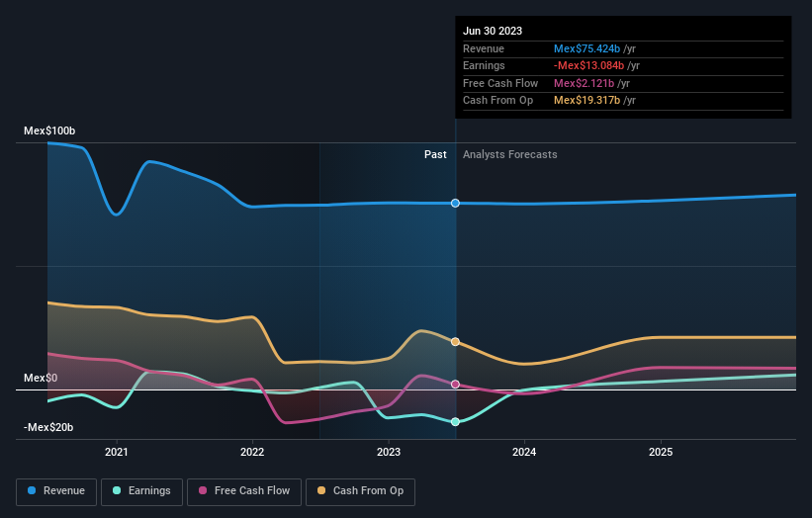
Task: Click the Free Cash Flow label in tooltip
Action: coord(500,83)
